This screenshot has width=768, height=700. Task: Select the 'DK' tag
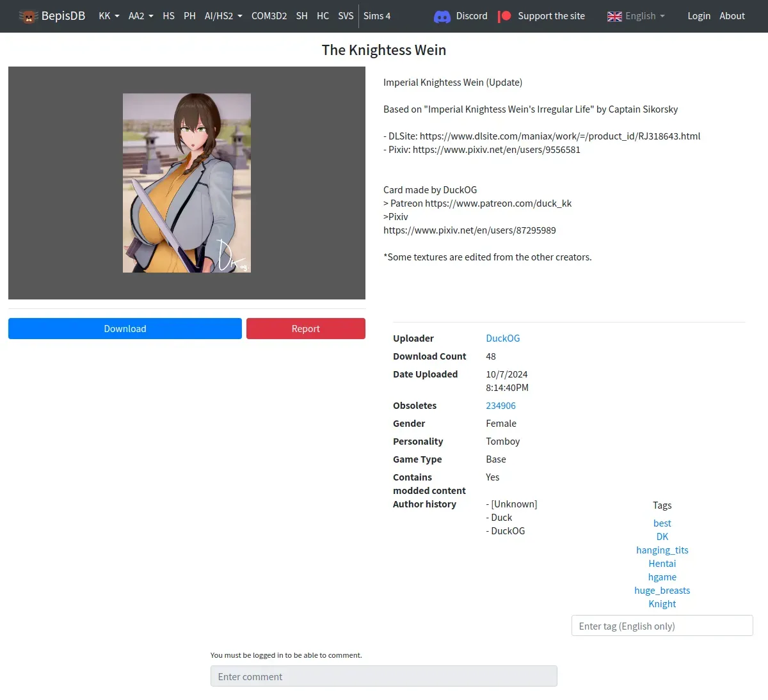coord(662,537)
